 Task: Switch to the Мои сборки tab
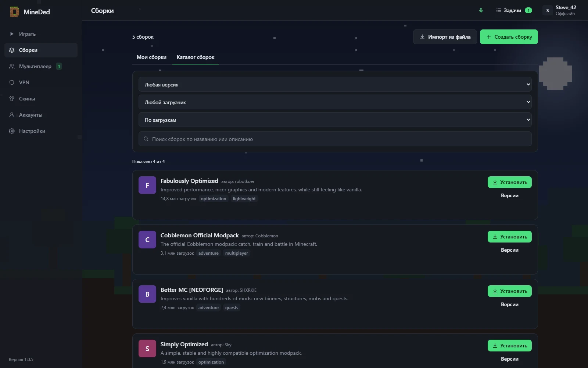tap(151, 57)
